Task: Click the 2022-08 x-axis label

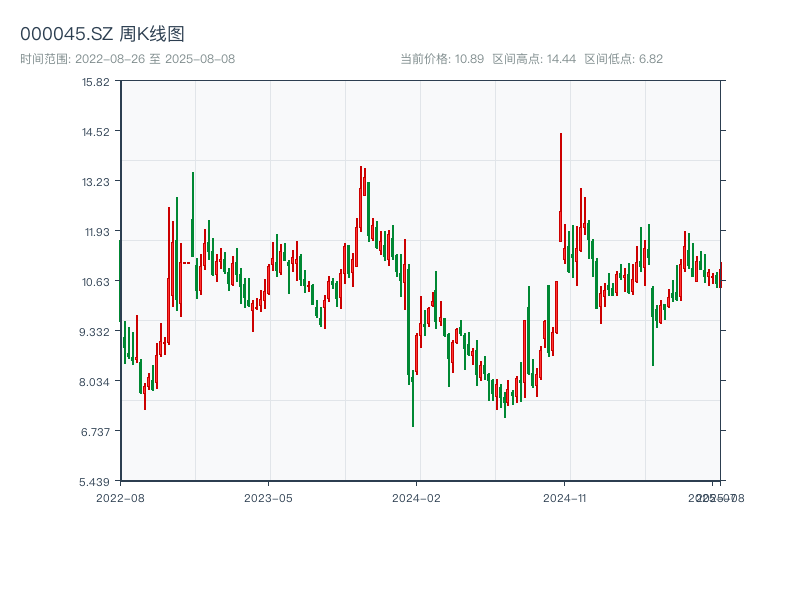Action: point(120,498)
